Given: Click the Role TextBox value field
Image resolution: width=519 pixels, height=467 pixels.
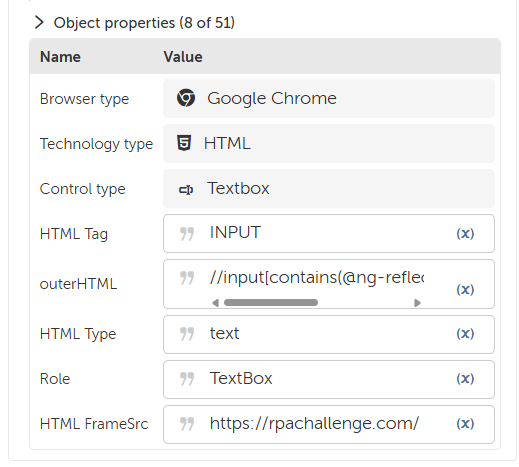Looking at the screenshot, I should tap(329, 379).
